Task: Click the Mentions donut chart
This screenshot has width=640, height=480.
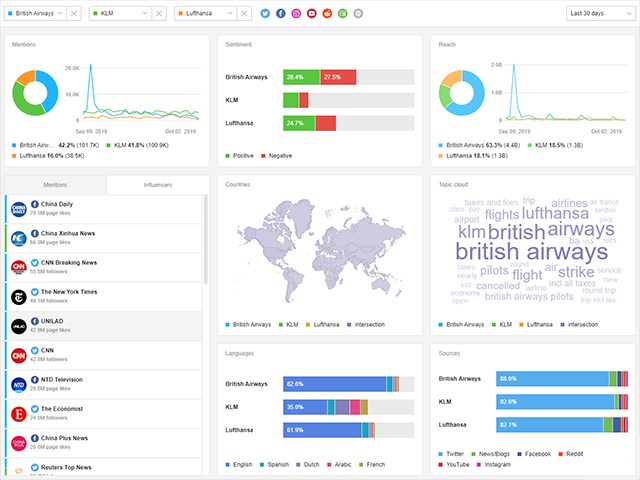Action: tap(35, 93)
